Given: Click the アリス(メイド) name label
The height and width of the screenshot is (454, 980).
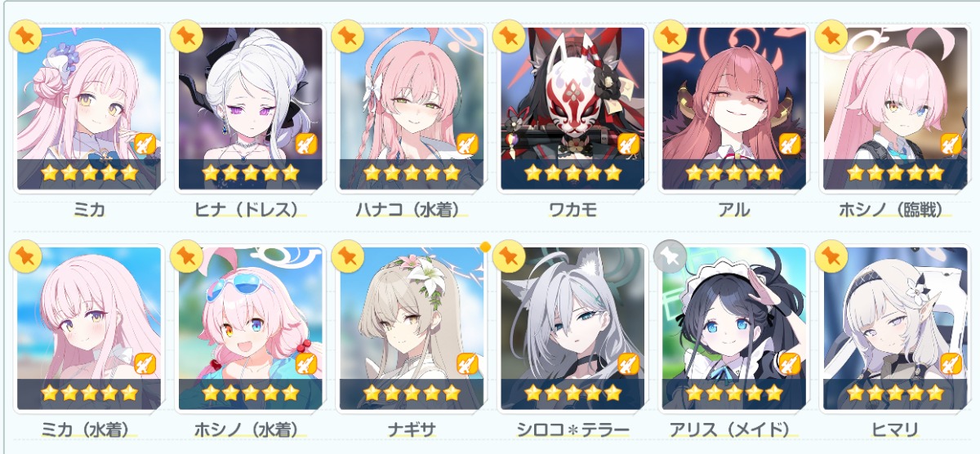Looking at the screenshot, I should 734,429.
